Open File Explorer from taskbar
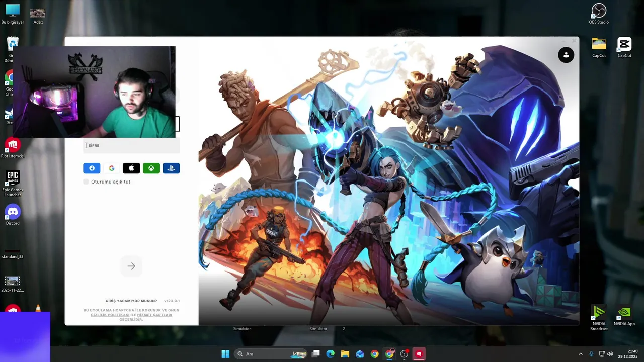This screenshot has width=644, height=362. coord(345,354)
